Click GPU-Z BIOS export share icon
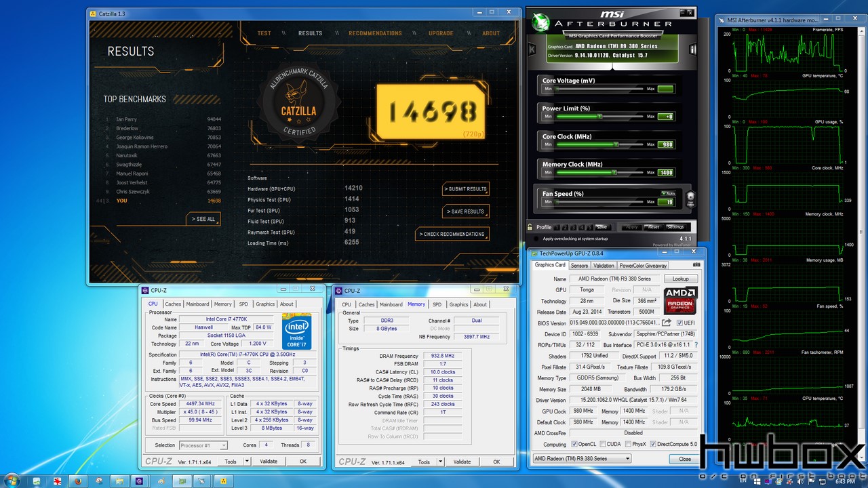The image size is (868, 488). coord(667,323)
